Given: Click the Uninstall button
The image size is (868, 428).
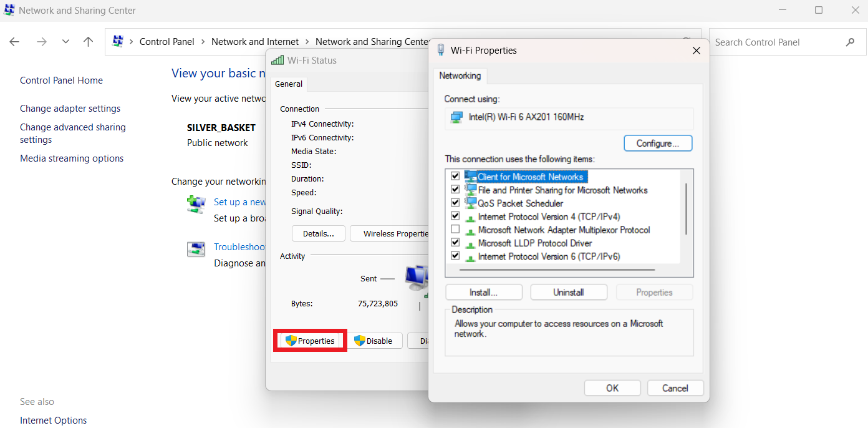Looking at the screenshot, I should pyautogui.click(x=569, y=292).
